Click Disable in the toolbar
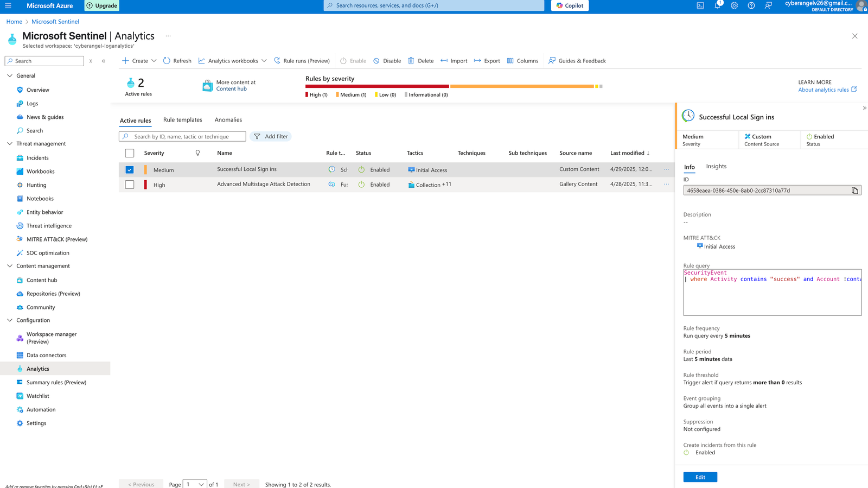 (x=387, y=61)
